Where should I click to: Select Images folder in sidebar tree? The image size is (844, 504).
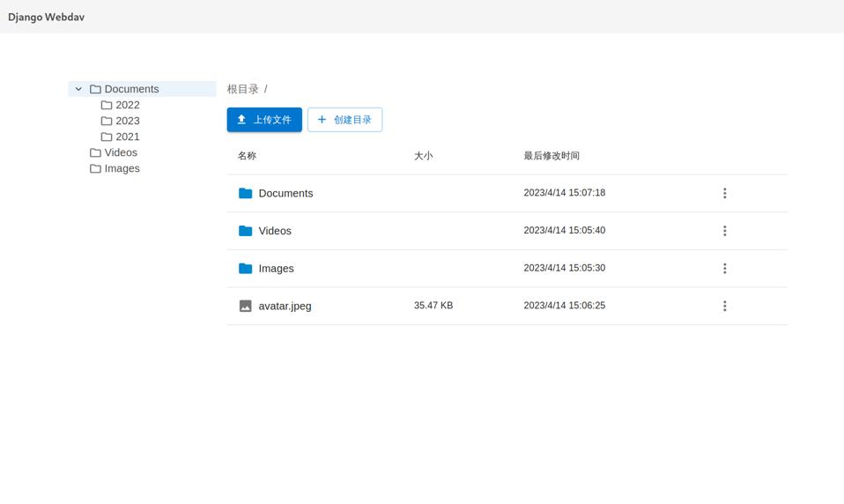click(122, 168)
